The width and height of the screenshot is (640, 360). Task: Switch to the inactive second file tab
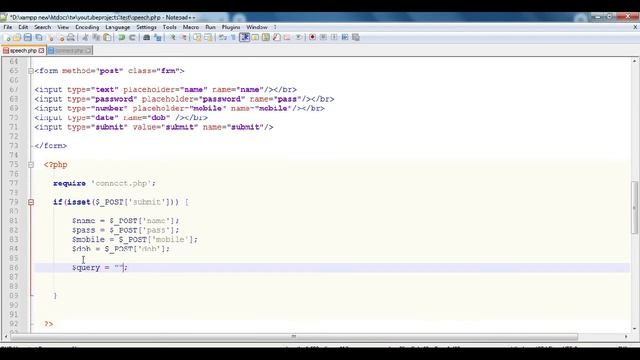[x=69, y=51]
